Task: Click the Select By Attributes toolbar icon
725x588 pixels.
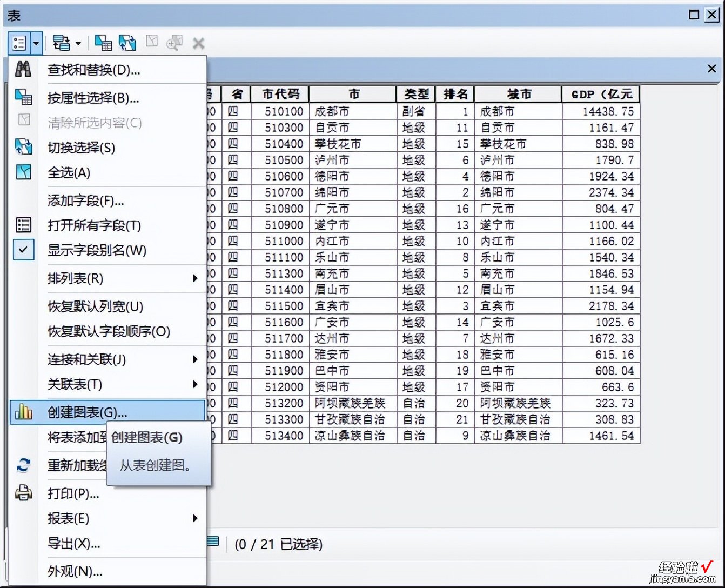Action: click(x=103, y=43)
